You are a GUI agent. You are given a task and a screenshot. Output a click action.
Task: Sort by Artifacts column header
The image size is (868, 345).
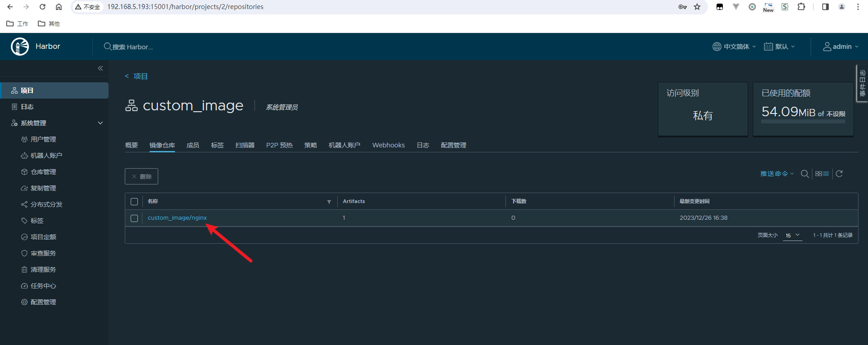click(354, 202)
